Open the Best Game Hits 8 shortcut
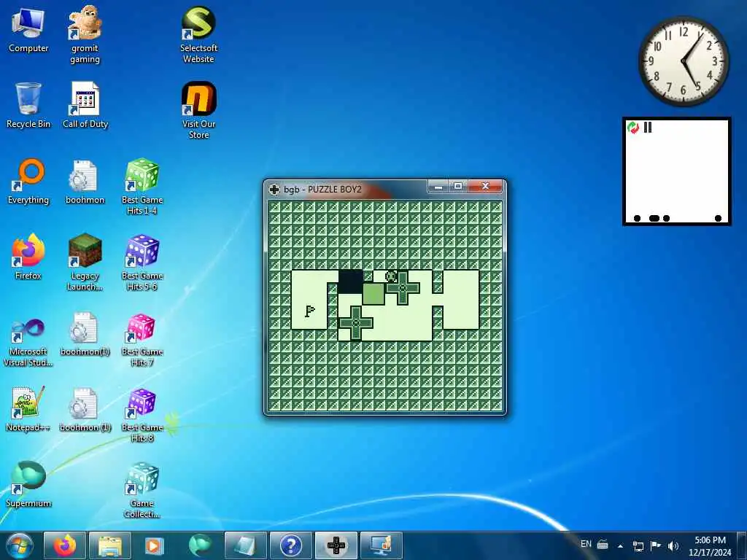747x560 pixels. coord(142,415)
